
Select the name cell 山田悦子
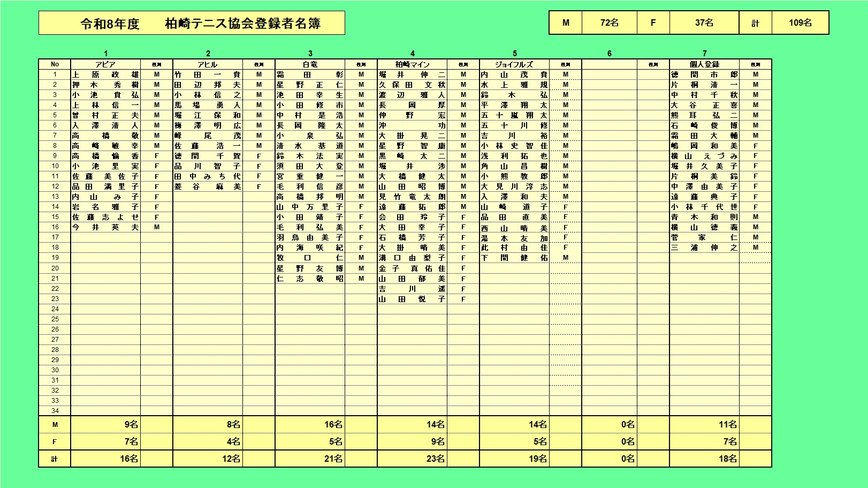(x=412, y=299)
